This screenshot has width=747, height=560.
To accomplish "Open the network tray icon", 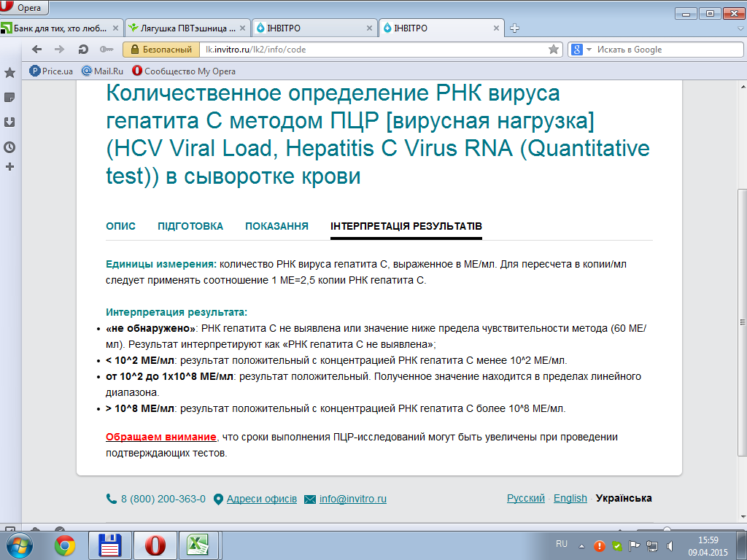I will (651, 546).
